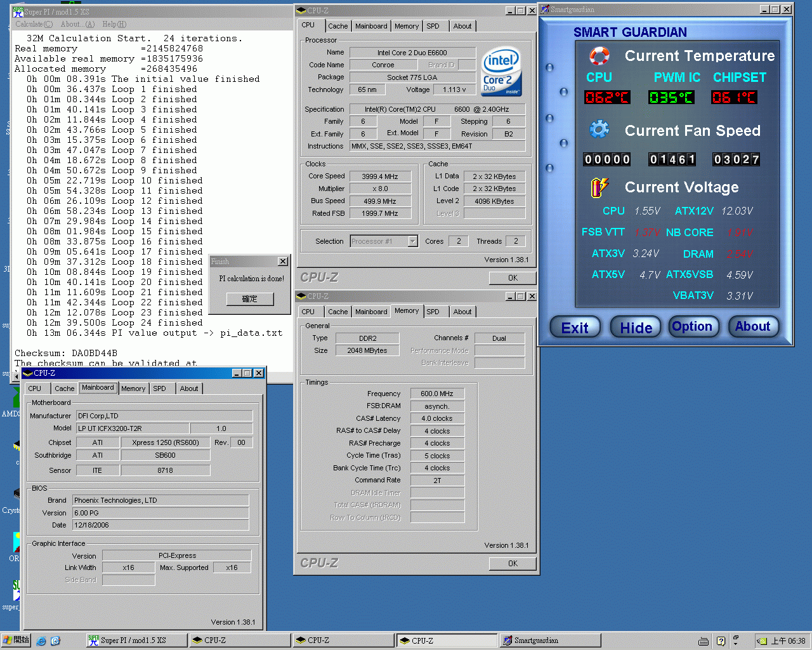
Task: Click the 'Intel Core 2 Duo E6600' name field
Action: [412, 53]
